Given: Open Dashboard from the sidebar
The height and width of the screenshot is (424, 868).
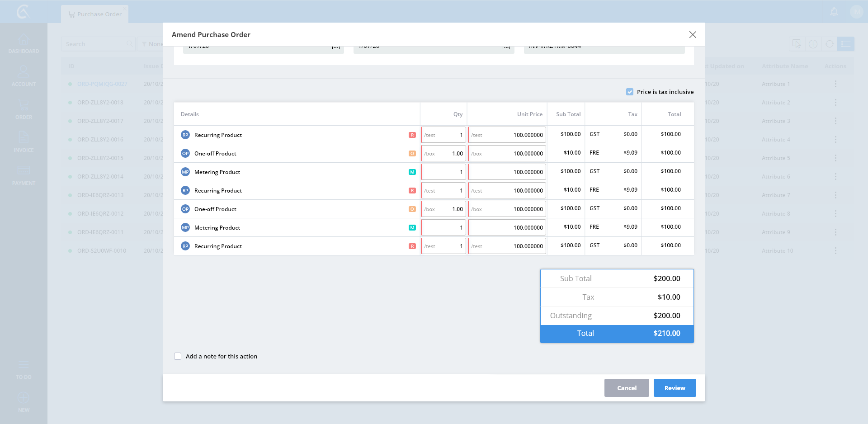Looking at the screenshot, I should 24,44.
